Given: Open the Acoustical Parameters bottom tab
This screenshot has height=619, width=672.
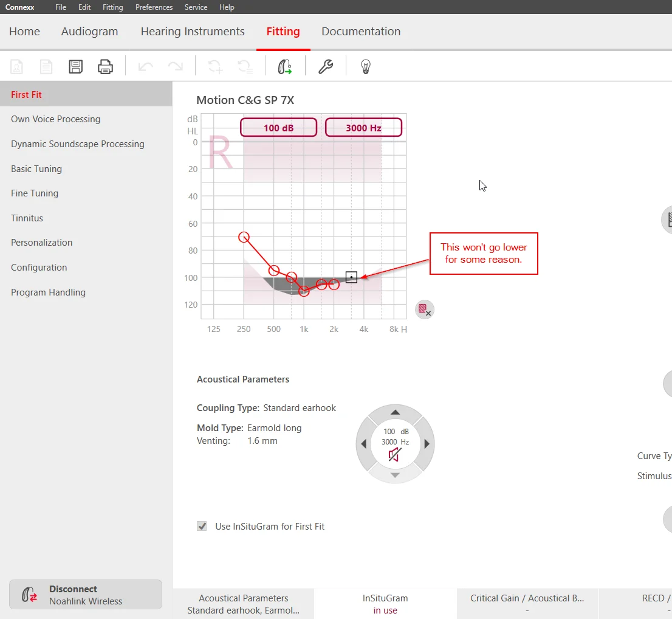Looking at the screenshot, I should pyautogui.click(x=244, y=604).
